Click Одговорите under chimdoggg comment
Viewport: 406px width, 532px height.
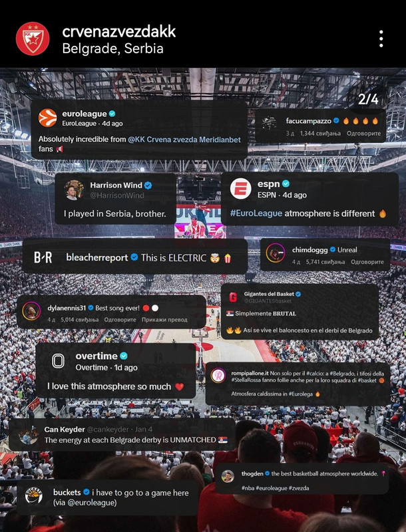coord(367,262)
